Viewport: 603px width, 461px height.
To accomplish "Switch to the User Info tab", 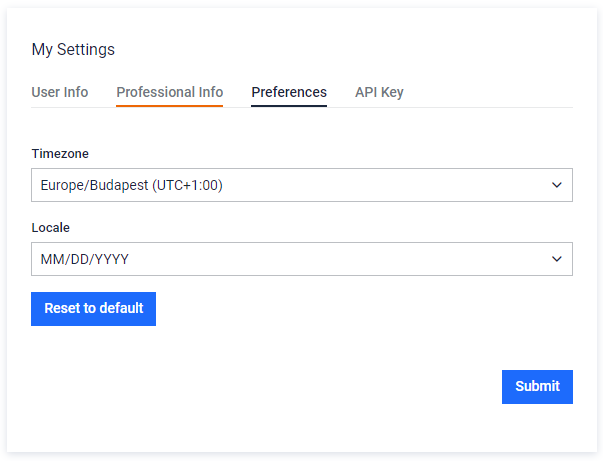I will pos(60,92).
